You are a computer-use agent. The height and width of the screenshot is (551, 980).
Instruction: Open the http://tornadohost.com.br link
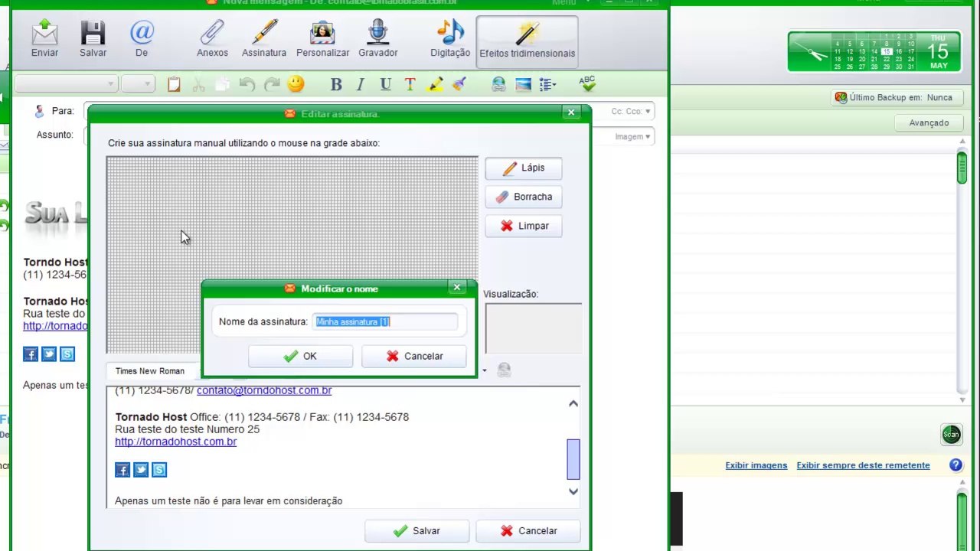[x=175, y=442]
